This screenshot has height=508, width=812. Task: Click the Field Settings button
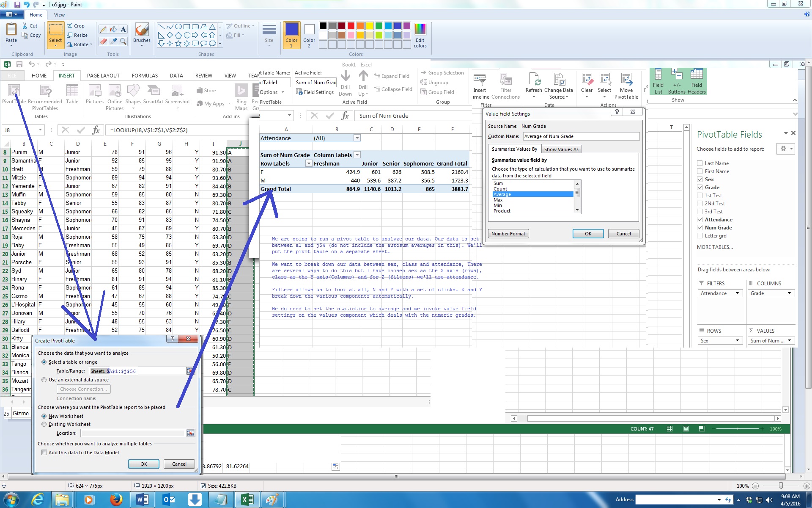pyautogui.click(x=315, y=92)
